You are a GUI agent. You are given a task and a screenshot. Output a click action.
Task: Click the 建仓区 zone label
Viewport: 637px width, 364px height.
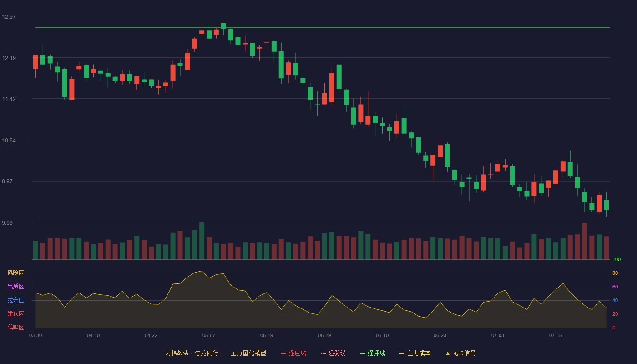[15, 314]
